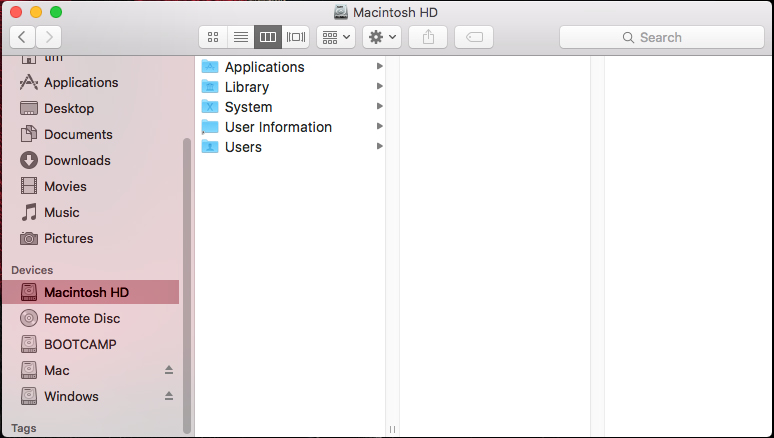
Task: Click the Mac drive icon in the sidebar
Action: [x=29, y=370]
